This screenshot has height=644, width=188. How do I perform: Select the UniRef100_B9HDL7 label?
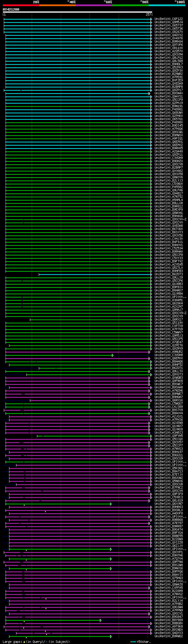click(x=169, y=64)
